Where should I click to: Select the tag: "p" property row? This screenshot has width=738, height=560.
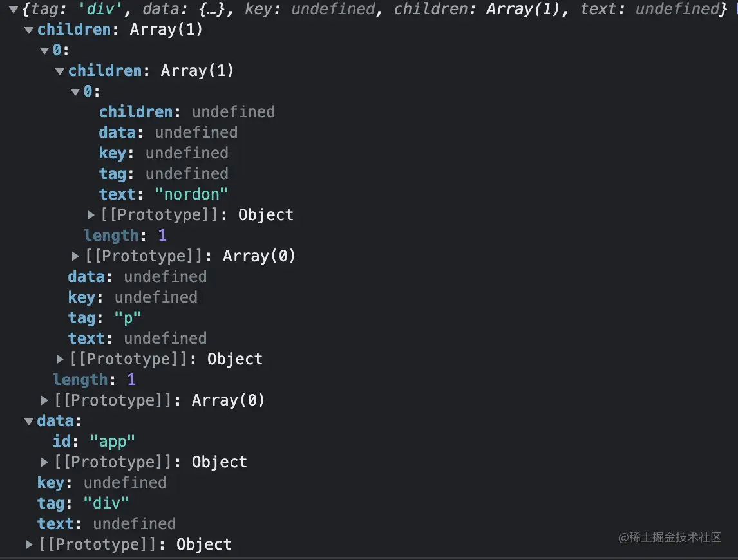coord(104,318)
